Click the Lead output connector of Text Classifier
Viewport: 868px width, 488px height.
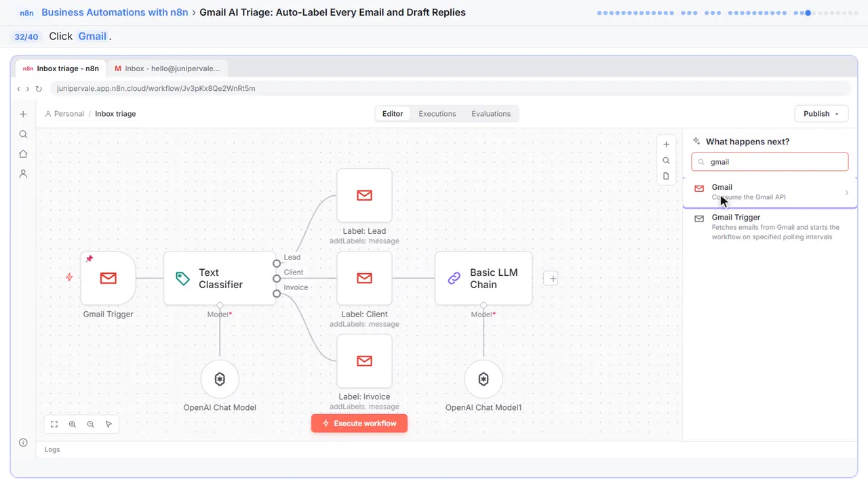pos(277,263)
